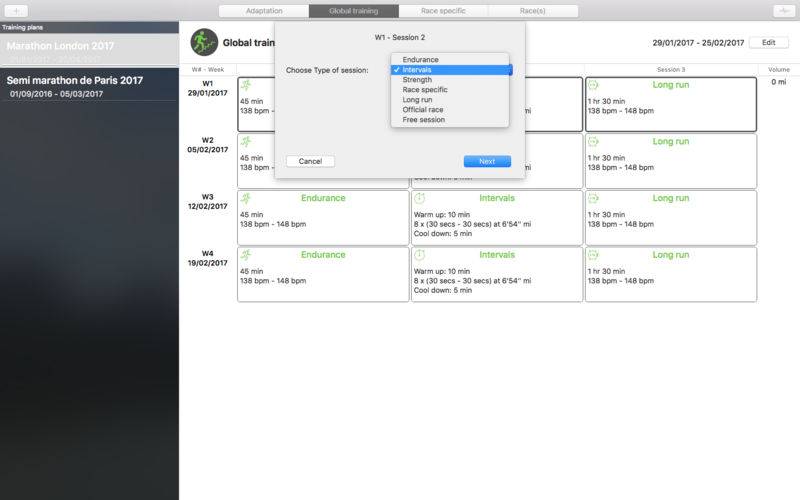Open the Race specific tab

click(443, 11)
